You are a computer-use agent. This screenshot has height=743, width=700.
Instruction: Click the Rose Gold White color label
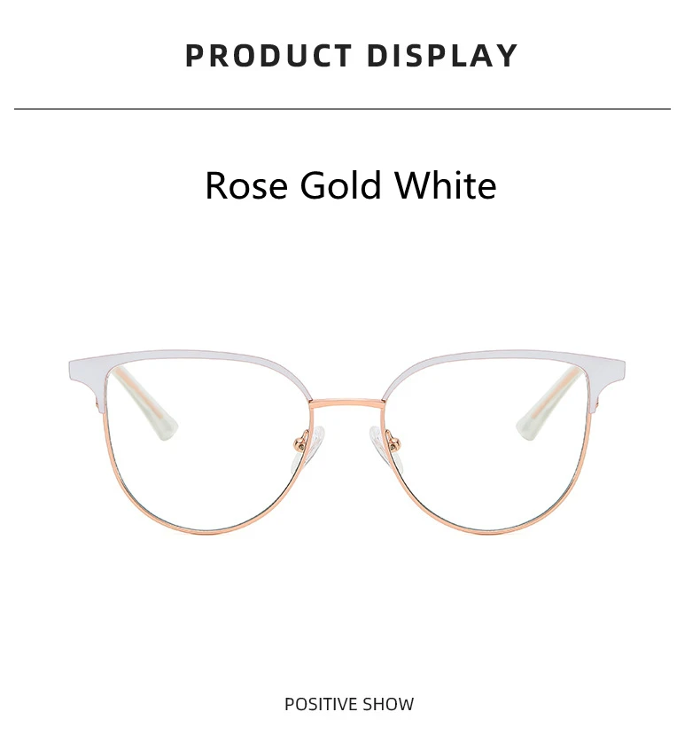click(x=351, y=184)
